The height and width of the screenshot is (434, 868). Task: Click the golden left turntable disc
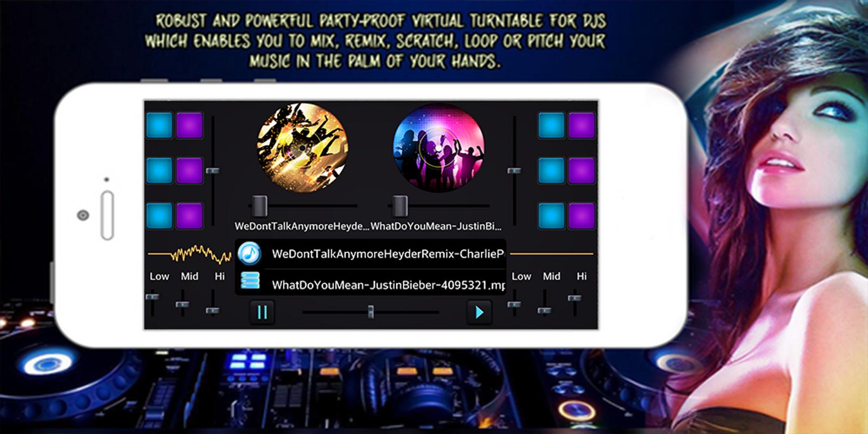click(x=303, y=147)
